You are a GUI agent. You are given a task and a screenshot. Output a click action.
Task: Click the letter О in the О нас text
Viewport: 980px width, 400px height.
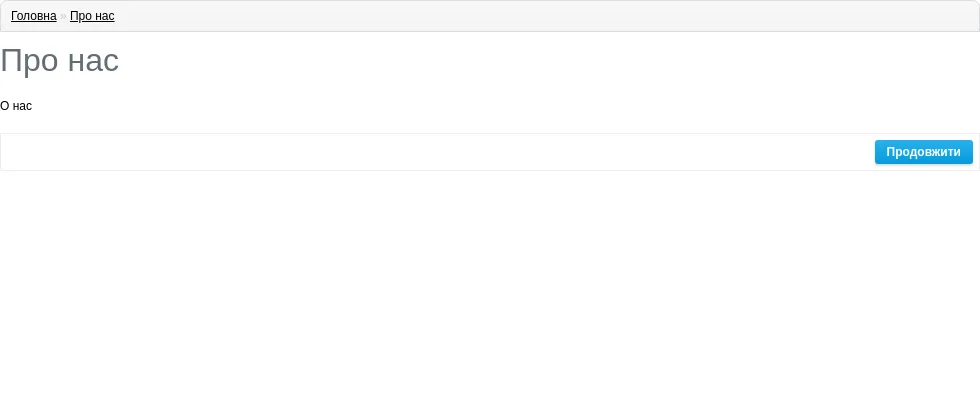(4, 106)
